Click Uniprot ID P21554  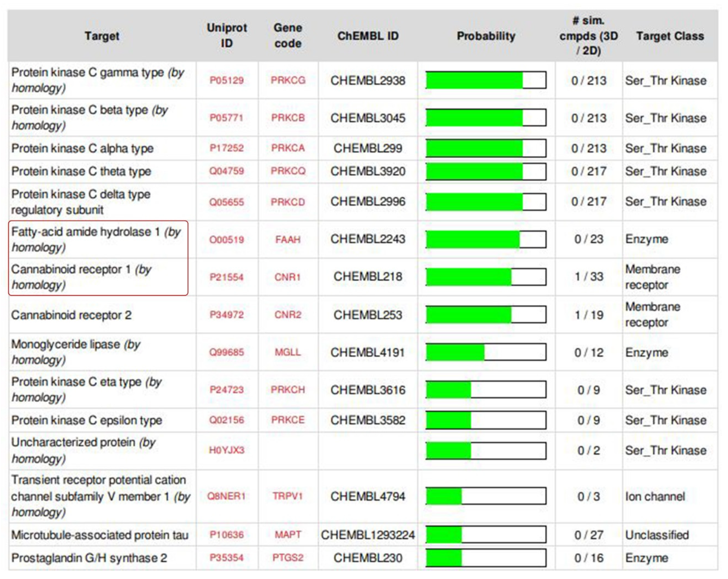coord(226,277)
